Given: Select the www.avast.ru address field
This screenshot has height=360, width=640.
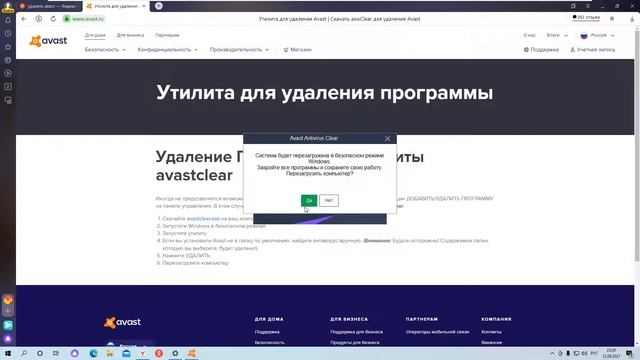Looking at the screenshot, I should [x=88, y=19].
